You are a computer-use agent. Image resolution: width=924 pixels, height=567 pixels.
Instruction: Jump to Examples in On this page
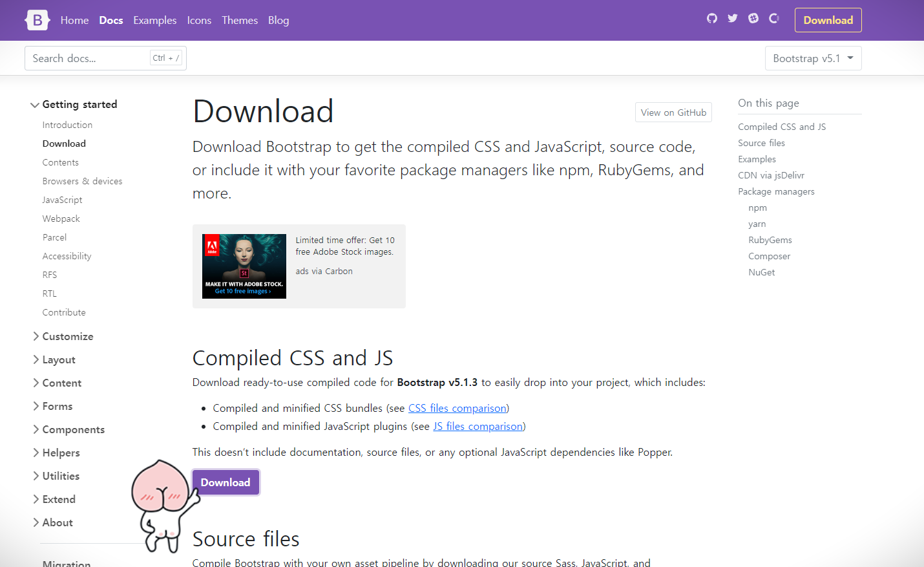757,159
